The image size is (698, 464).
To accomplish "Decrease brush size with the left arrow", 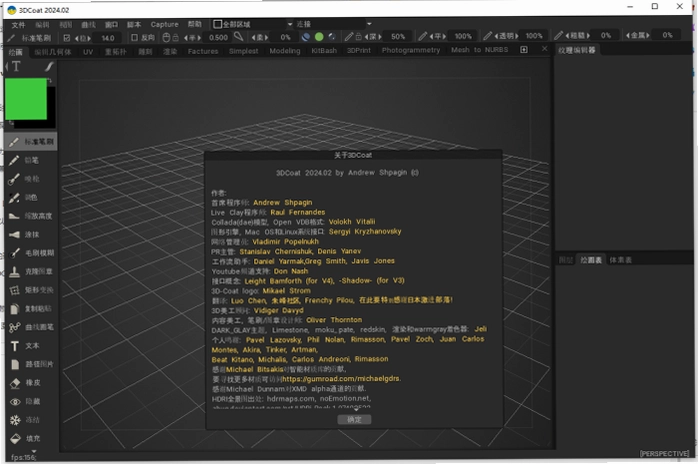I will 77,38.
